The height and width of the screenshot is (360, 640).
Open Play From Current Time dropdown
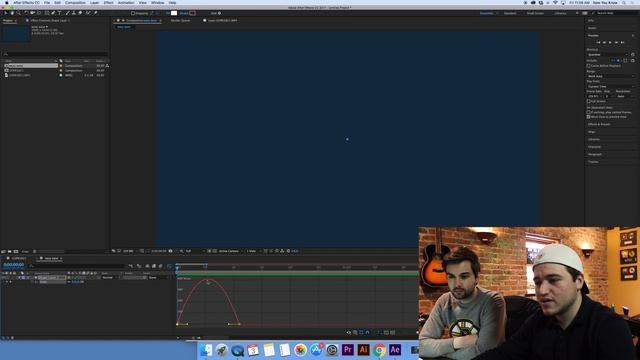[611, 87]
